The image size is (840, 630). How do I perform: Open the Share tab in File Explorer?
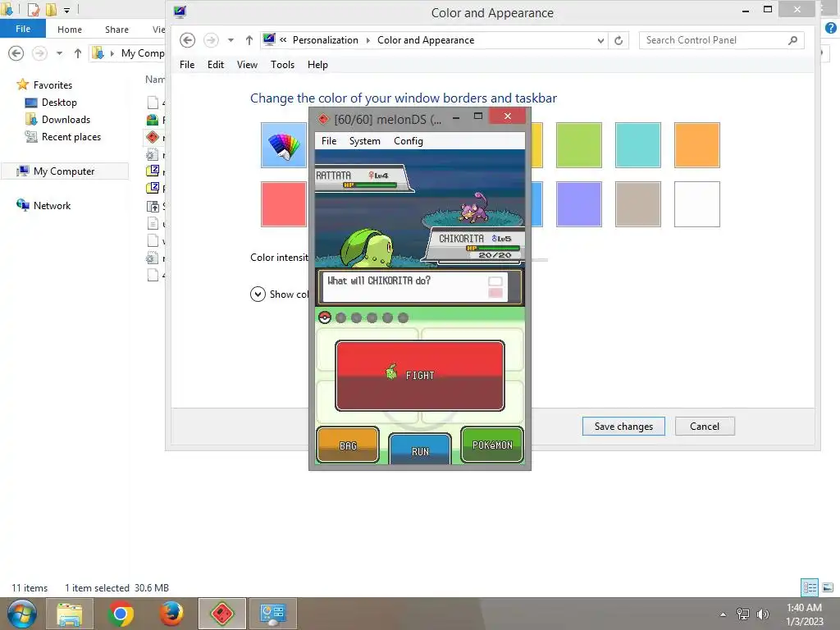(x=116, y=30)
